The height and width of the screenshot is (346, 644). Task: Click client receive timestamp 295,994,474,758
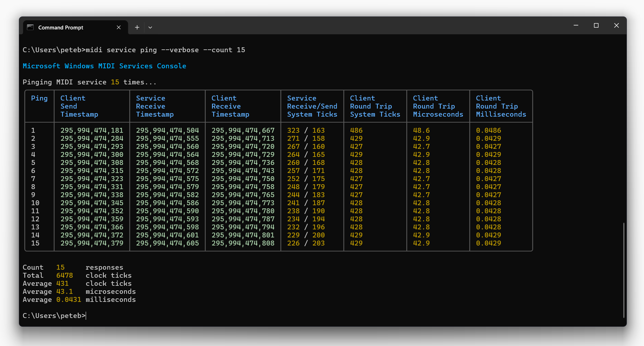[x=243, y=187]
